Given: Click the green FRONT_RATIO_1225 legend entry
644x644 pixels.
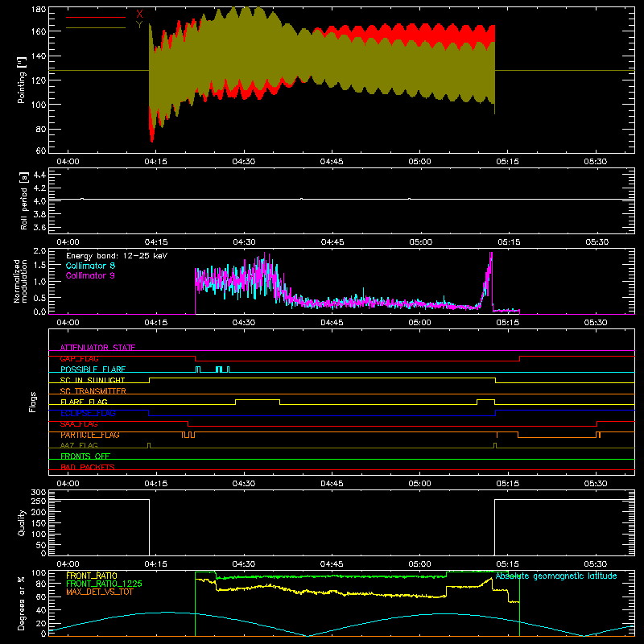Looking at the screenshot, I should (104, 584).
